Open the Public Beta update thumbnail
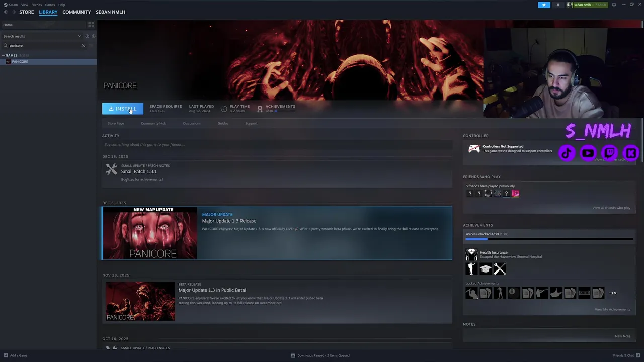Image resolution: width=644 pixels, height=362 pixels. click(140, 301)
